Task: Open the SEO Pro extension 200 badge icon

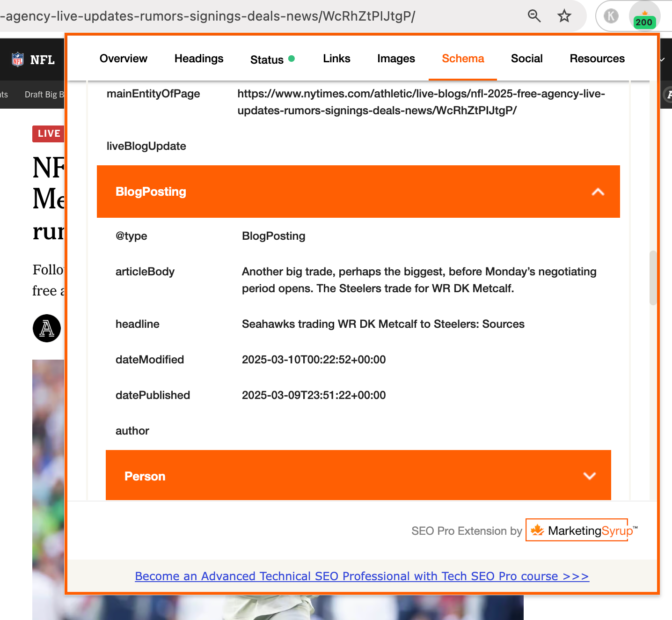Action: (x=644, y=17)
